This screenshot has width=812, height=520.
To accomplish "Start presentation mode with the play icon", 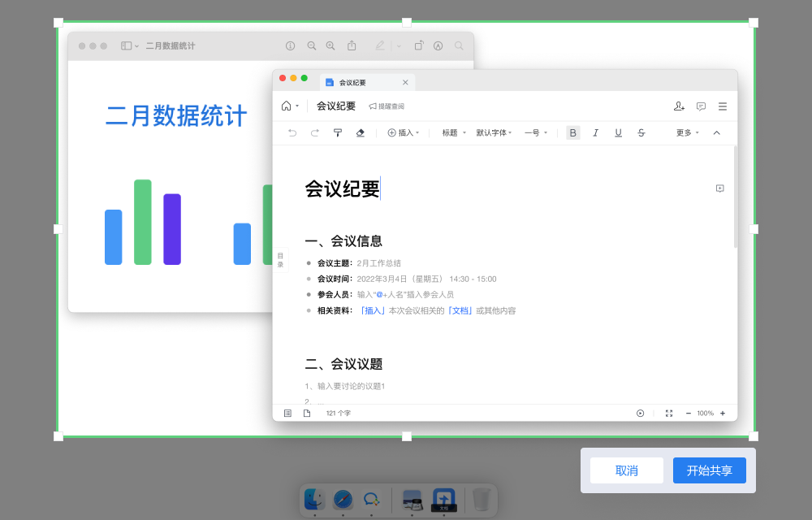I will point(641,414).
